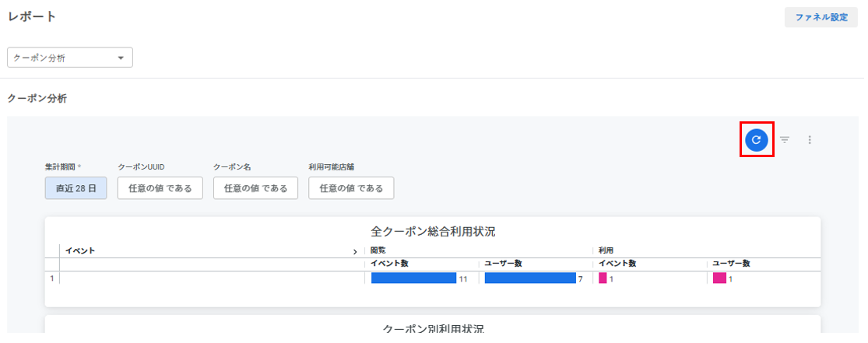Open the クーポン分析 report dropdown

(70, 58)
